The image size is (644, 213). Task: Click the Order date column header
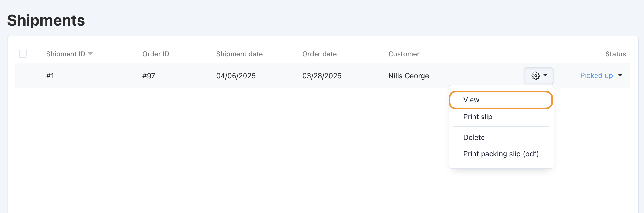point(319,54)
